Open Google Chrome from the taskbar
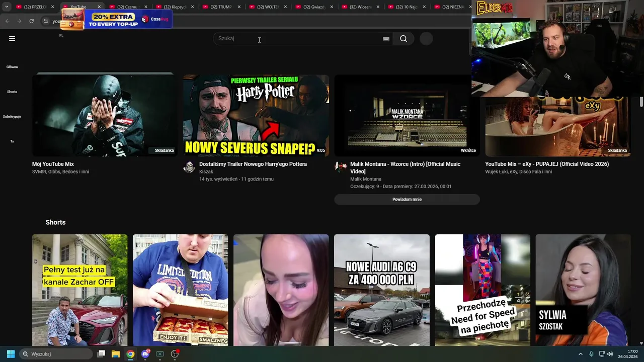644x362 pixels. [130, 354]
